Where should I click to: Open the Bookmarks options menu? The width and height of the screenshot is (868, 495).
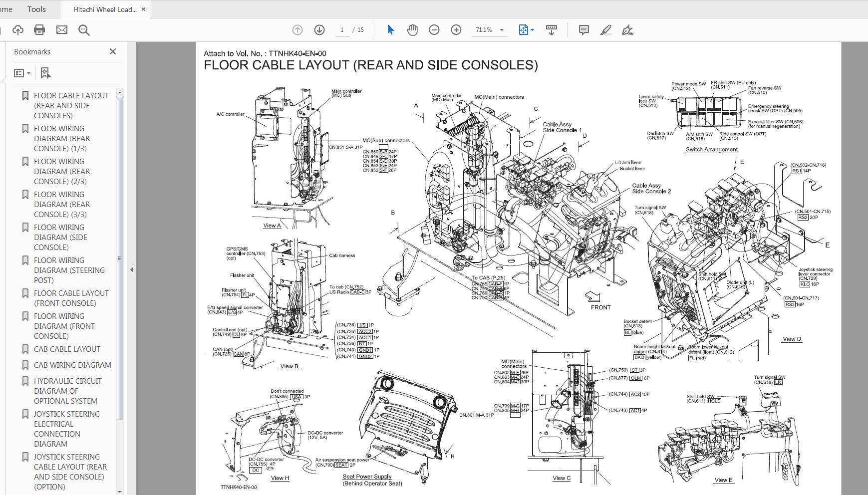(22, 73)
